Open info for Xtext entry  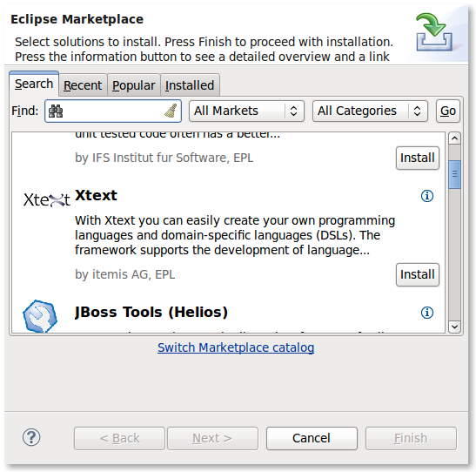click(427, 196)
